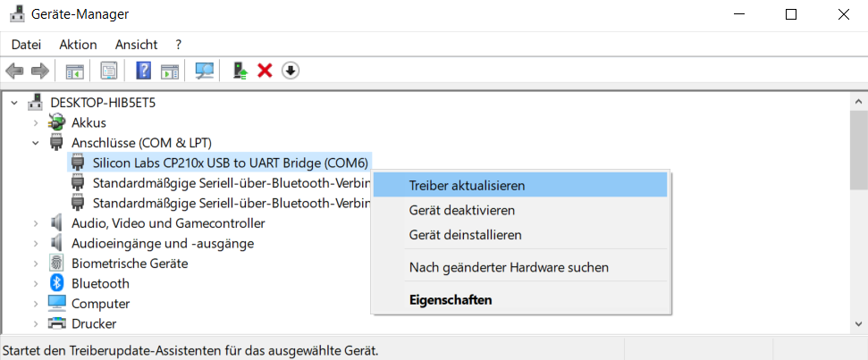Screen dimensions: 868x360
Task: Click the down arrow disable device icon
Action: pos(290,71)
